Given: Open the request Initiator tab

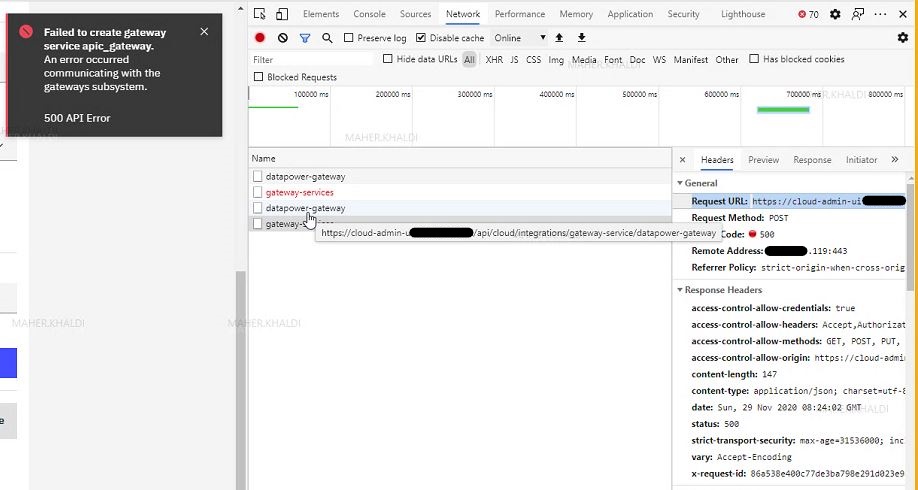Looking at the screenshot, I should click(861, 160).
